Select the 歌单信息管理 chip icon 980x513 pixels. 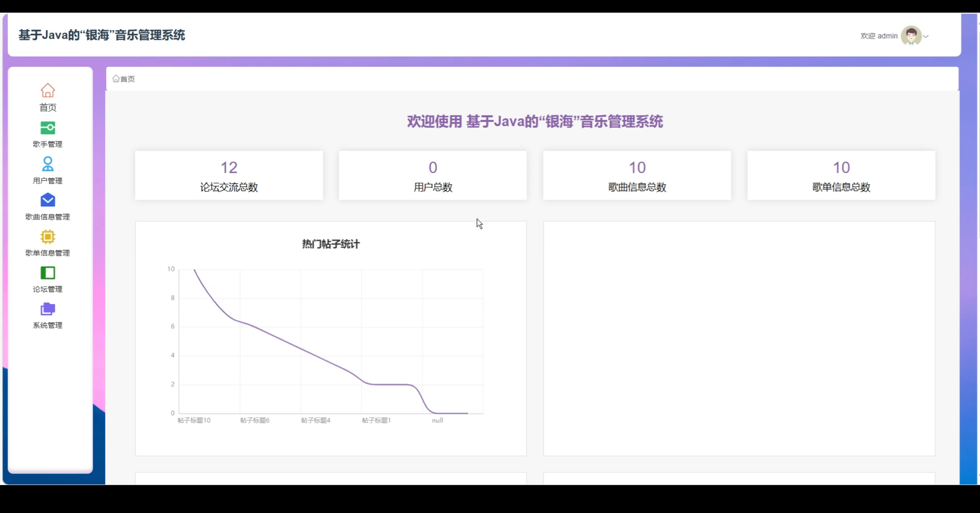click(x=47, y=237)
